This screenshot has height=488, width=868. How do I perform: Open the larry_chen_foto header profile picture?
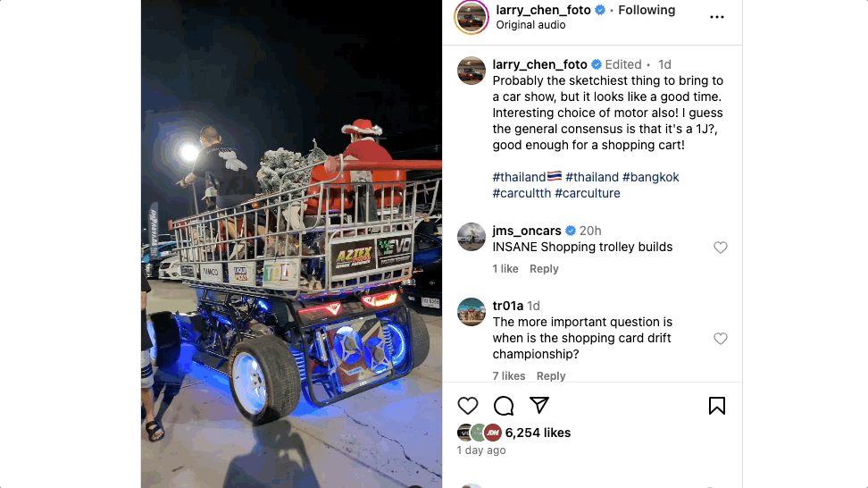click(472, 17)
